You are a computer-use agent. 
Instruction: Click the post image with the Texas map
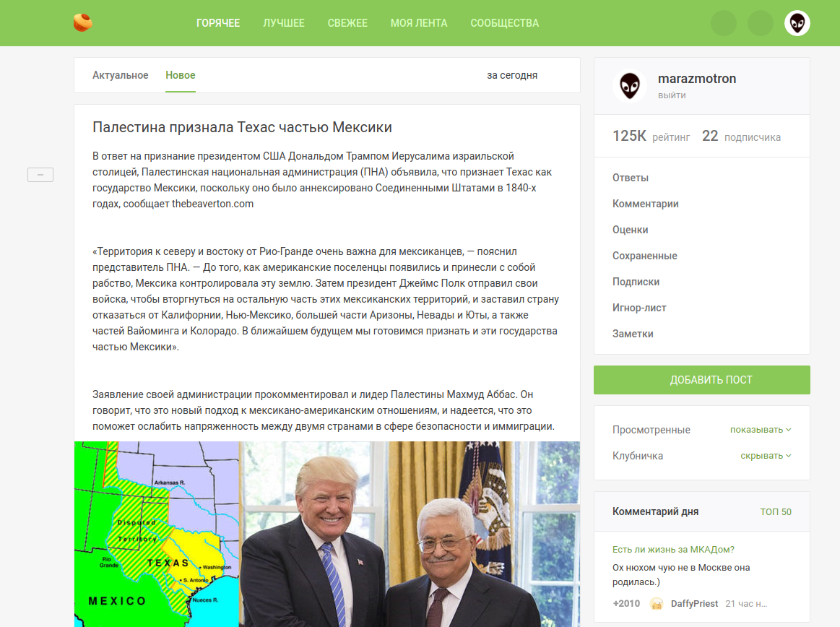[x=326, y=535]
